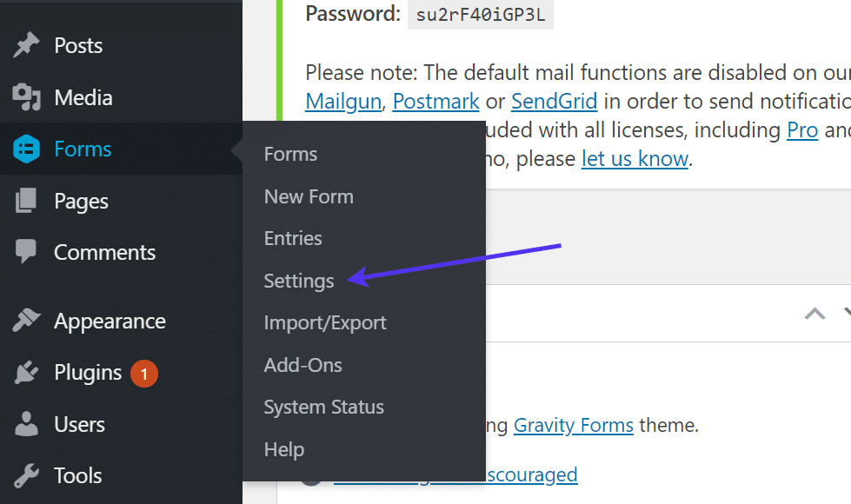Screen dimensions: 851x504
Task: Choose Import/Export from the submenu
Action: (325, 322)
